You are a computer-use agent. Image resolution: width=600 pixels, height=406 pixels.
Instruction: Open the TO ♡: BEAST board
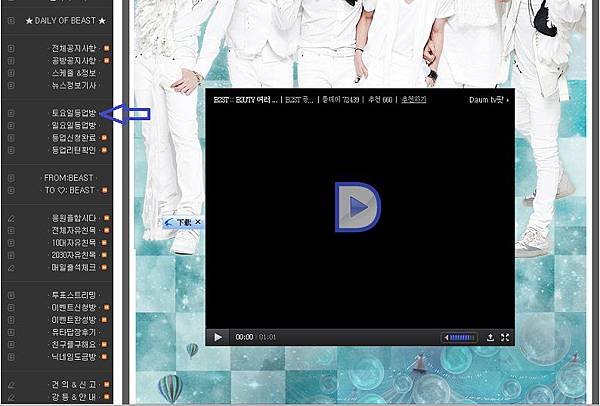(x=69, y=190)
